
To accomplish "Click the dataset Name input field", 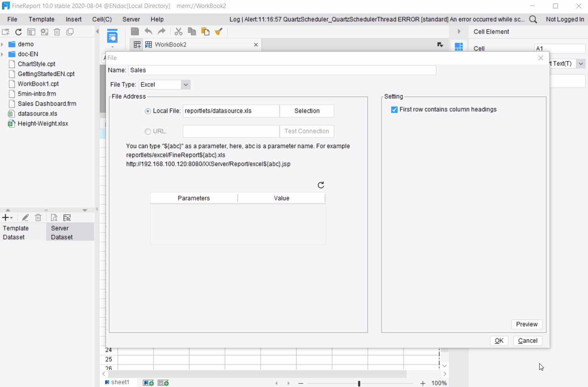I will point(282,70).
